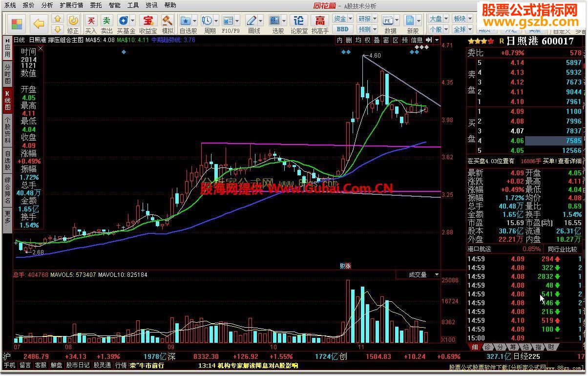
Task: Open the 分析 menu
Action: pos(47,5)
